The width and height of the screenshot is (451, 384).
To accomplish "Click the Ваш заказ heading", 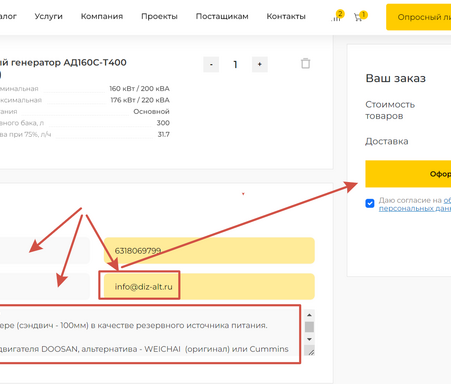I will (x=396, y=78).
